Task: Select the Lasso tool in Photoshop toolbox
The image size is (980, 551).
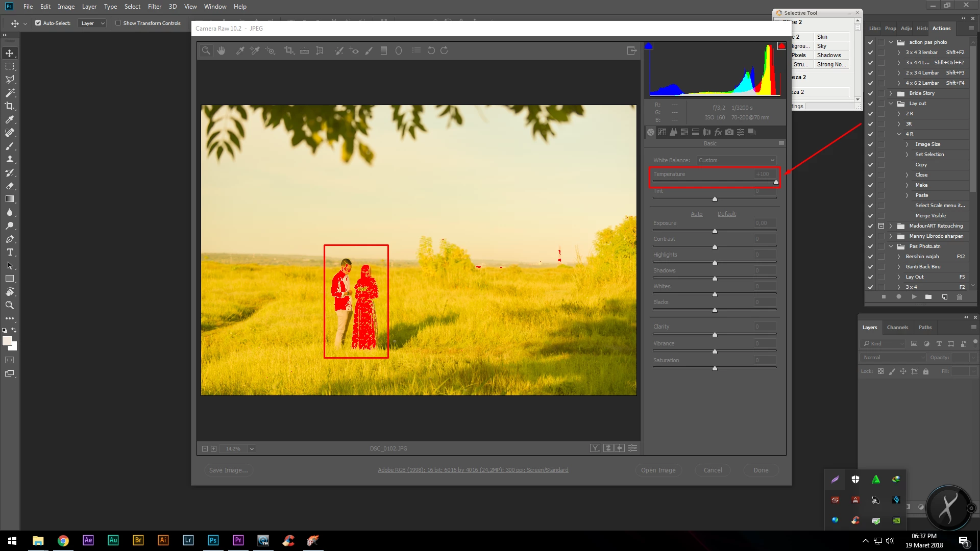Action: [x=10, y=80]
